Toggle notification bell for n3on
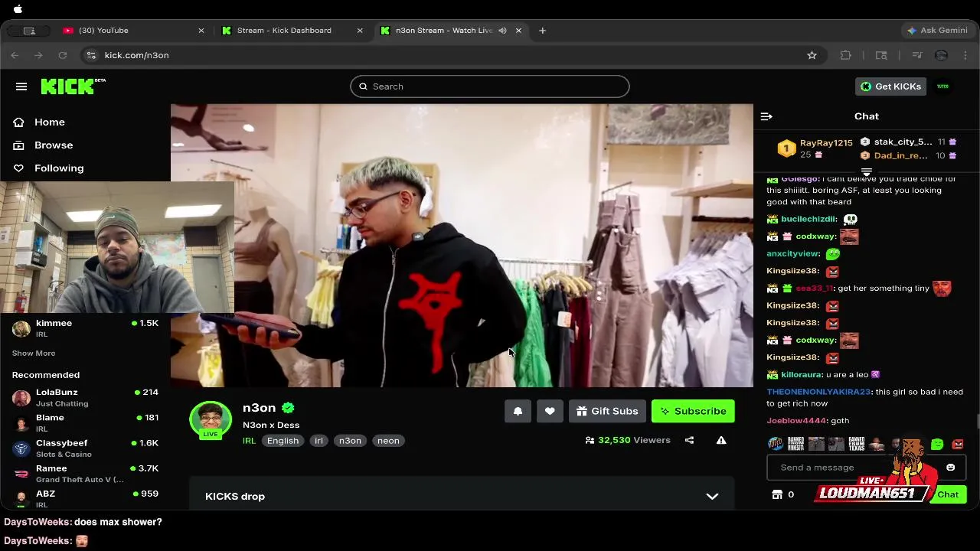The width and height of the screenshot is (980, 551). pyautogui.click(x=518, y=411)
